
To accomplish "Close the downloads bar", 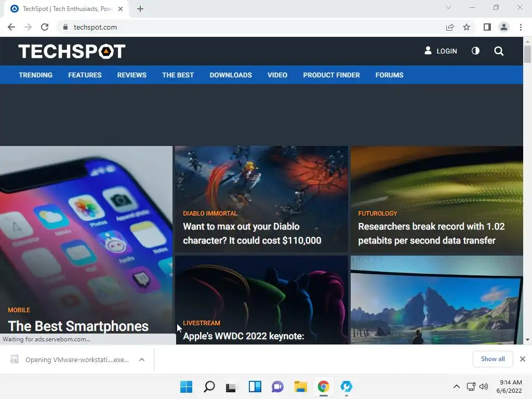I will click(523, 359).
